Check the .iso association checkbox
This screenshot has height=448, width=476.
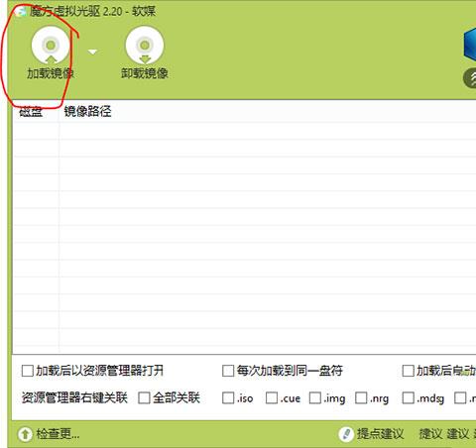[x=228, y=397]
